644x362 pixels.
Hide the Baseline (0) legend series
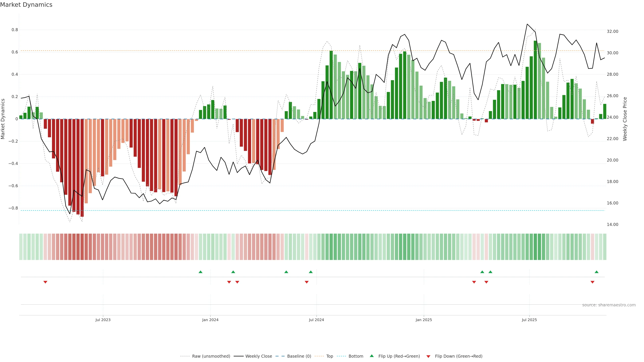click(299, 356)
